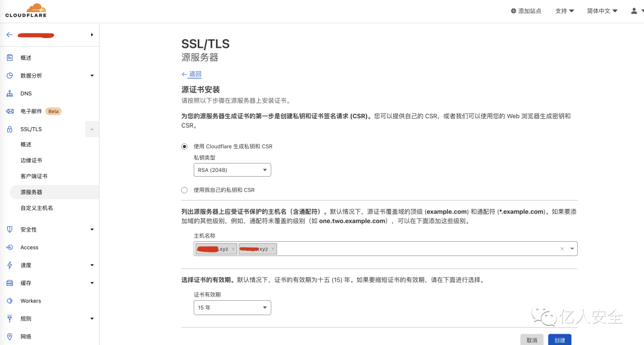Open the Access section
This screenshot has width=644, height=345.
point(29,247)
